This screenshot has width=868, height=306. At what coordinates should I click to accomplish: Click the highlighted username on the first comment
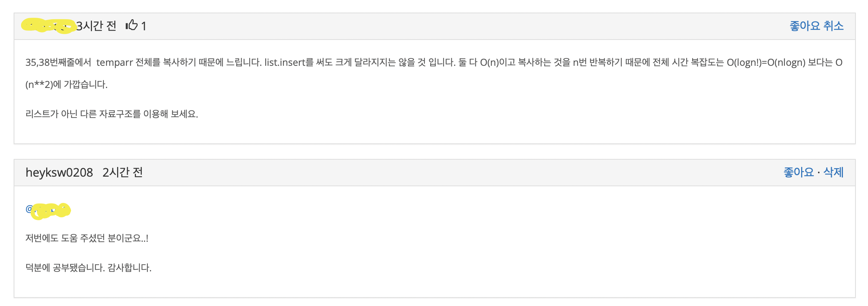click(50, 25)
